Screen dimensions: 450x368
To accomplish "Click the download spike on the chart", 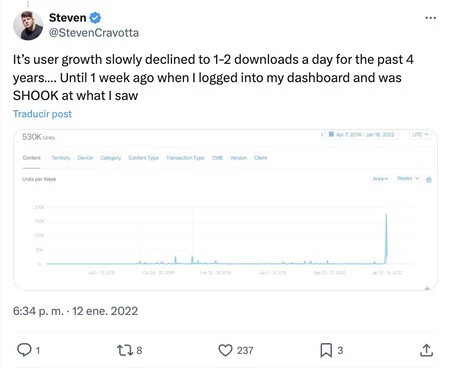I will click(x=386, y=238).
